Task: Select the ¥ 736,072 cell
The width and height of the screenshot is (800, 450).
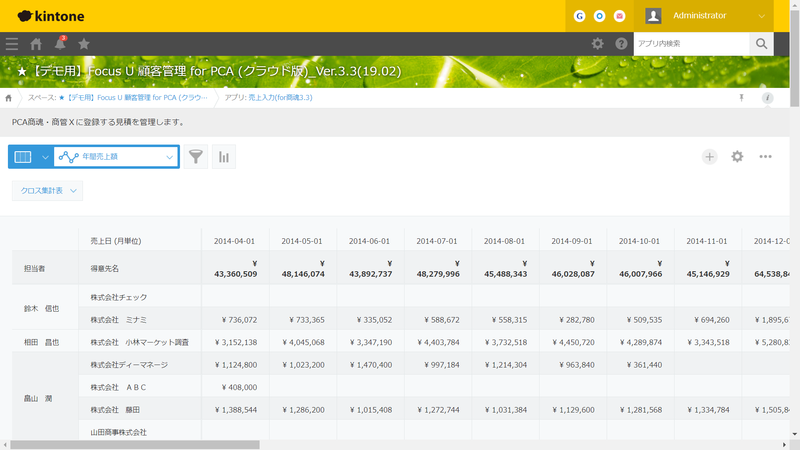Action: click(235, 319)
